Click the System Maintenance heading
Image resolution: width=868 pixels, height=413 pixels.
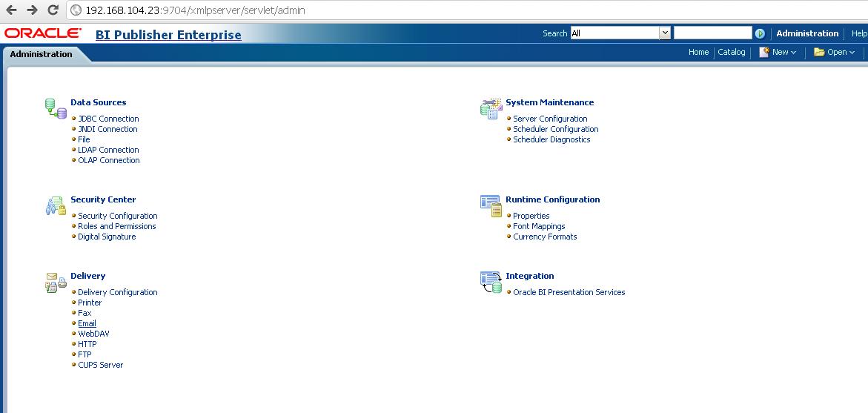[x=550, y=102]
